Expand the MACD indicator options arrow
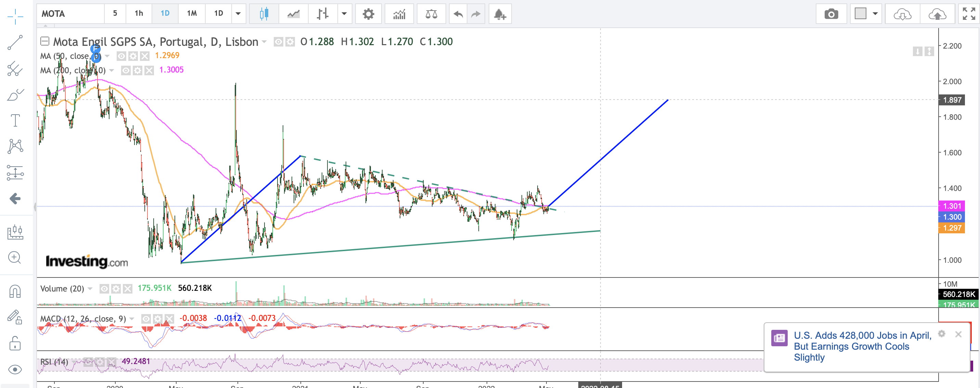The width and height of the screenshot is (980, 388). click(x=132, y=319)
